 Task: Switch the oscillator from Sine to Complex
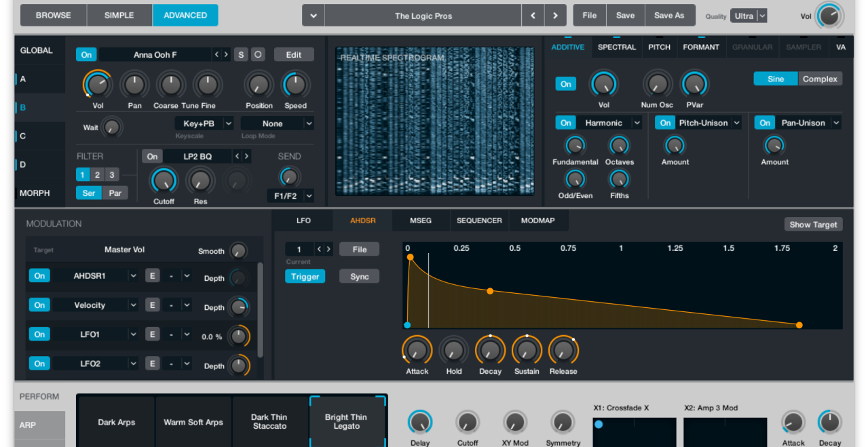(820, 79)
